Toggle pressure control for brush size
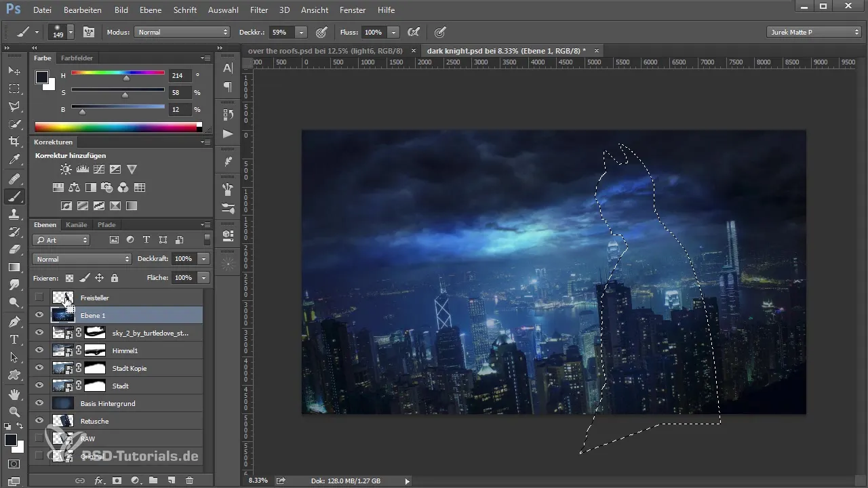Viewport: 868px width, 488px height. (440, 32)
